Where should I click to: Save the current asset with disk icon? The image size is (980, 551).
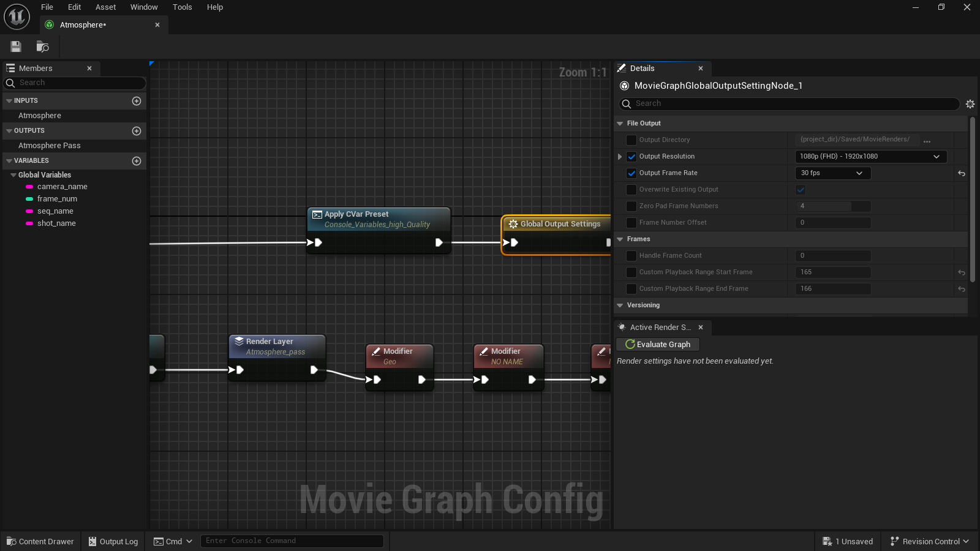(x=16, y=47)
